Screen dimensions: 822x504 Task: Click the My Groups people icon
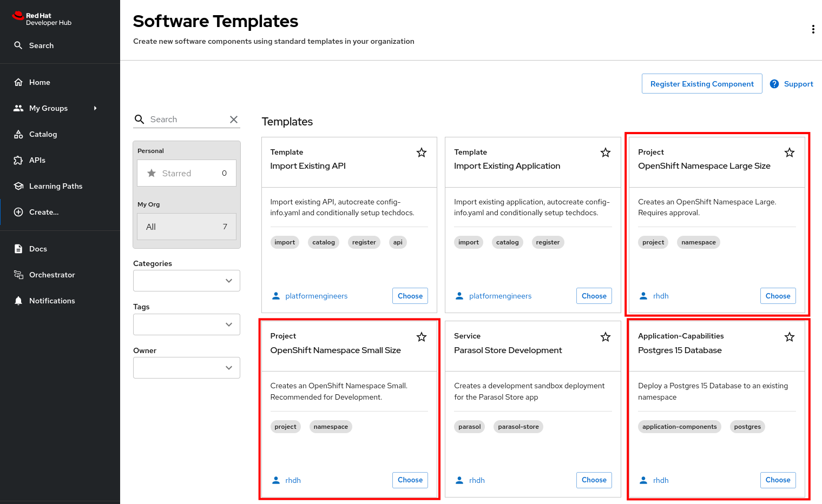(18, 108)
